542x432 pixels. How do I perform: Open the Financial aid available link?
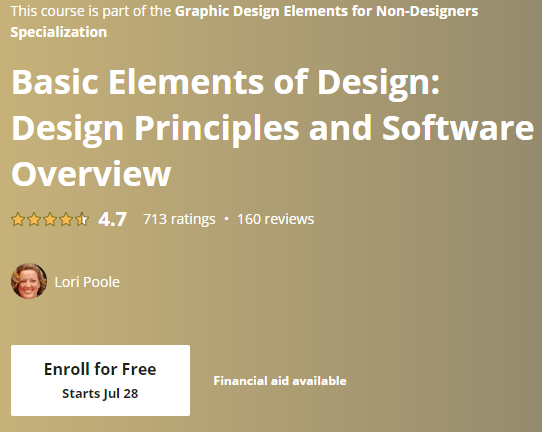(x=280, y=381)
